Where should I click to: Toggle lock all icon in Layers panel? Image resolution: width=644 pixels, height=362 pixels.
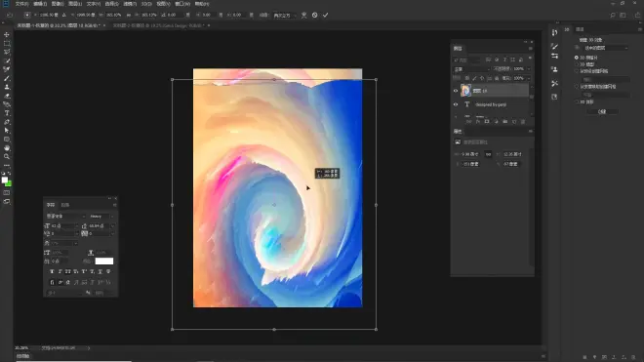[497, 78]
